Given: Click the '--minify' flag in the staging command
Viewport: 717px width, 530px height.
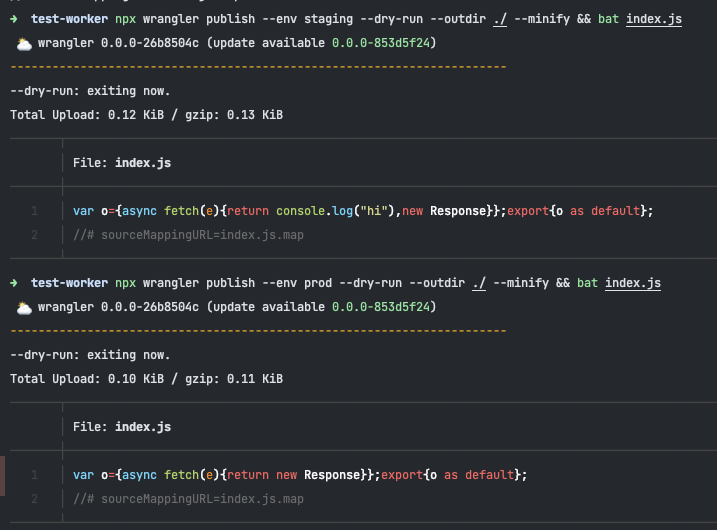Looking at the screenshot, I should coord(542,19).
